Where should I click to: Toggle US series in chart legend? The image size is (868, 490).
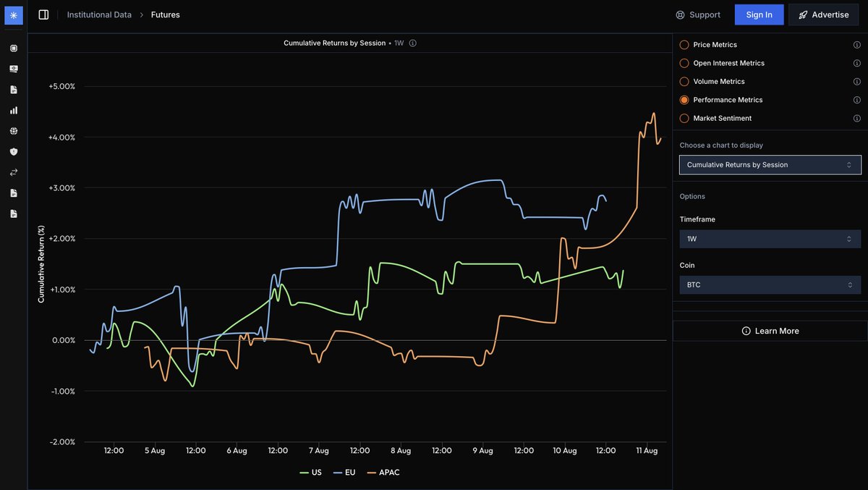[x=310, y=473]
